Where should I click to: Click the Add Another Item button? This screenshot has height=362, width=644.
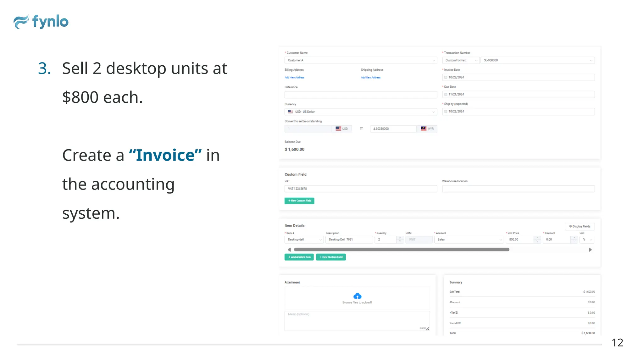tap(299, 257)
